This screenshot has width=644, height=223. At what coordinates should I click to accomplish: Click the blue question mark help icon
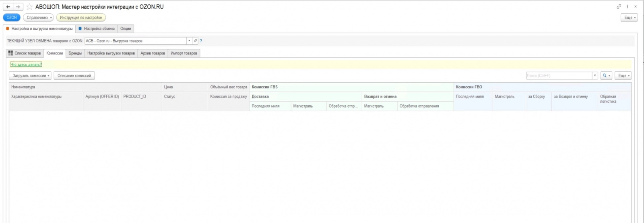201,41
